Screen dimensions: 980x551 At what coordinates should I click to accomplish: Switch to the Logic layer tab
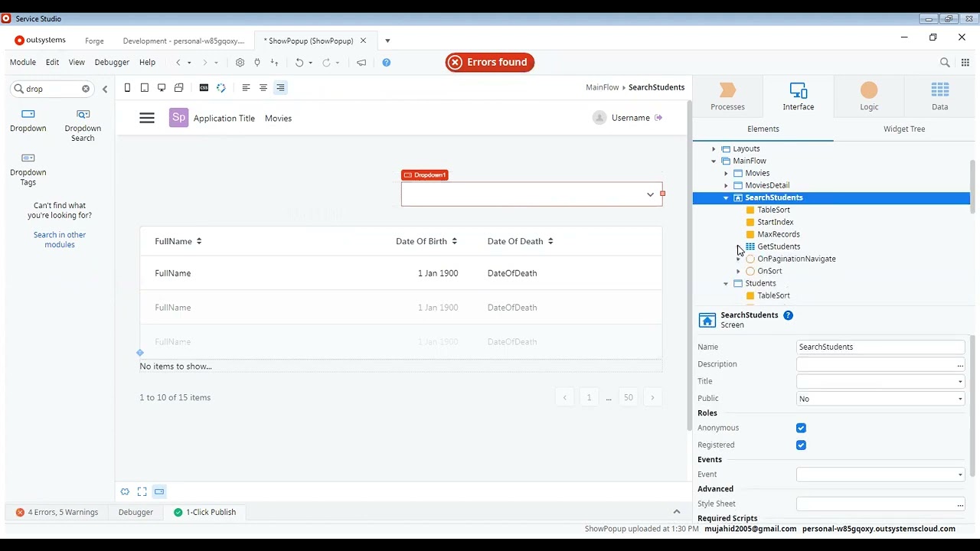pyautogui.click(x=869, y=96)
